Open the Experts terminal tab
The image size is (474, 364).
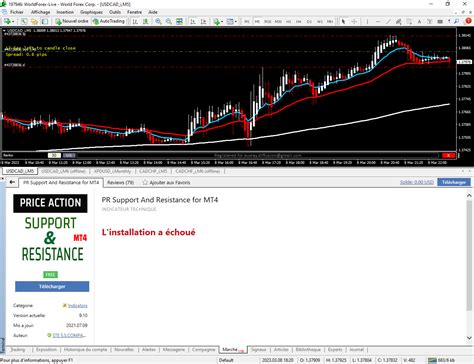click(335, 349)
